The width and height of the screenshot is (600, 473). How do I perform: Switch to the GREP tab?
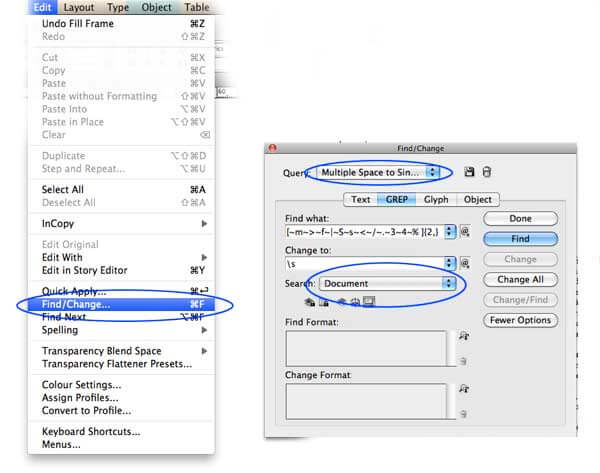point(396,199)
